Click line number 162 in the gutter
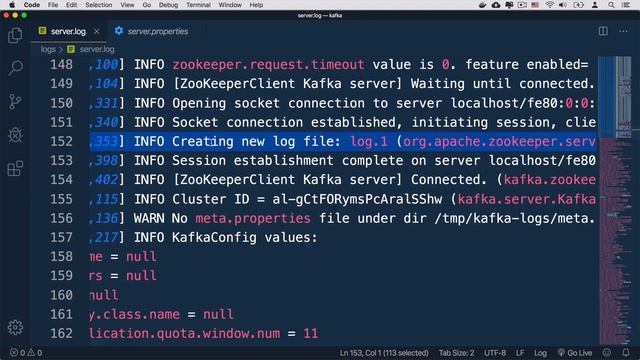The image size is (640, 360). coord(61,333)
